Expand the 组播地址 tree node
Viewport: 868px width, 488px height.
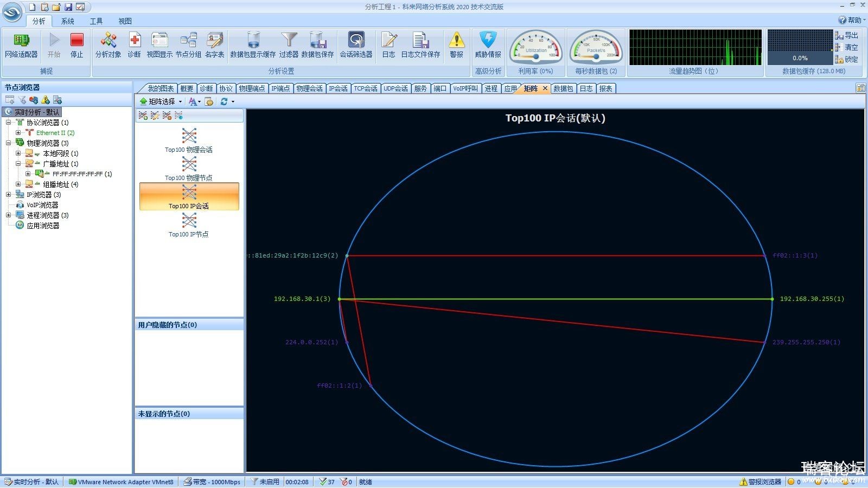(18, 184)
